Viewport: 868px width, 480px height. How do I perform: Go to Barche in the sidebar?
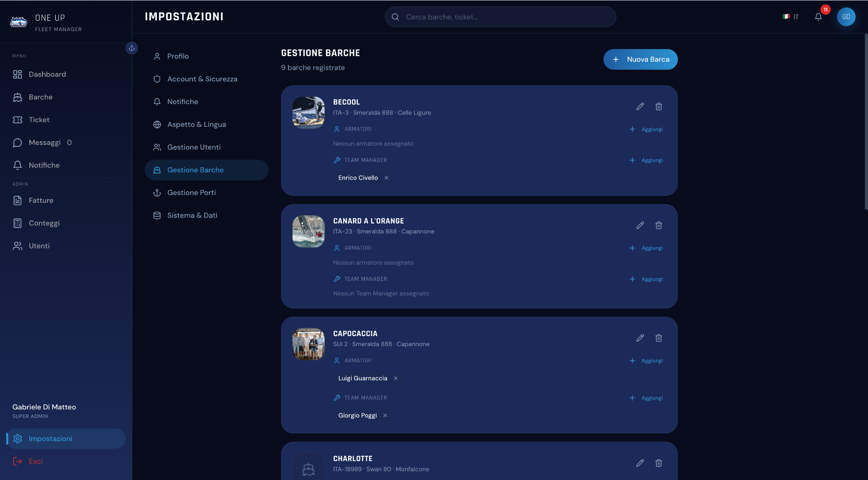point(66,97)
